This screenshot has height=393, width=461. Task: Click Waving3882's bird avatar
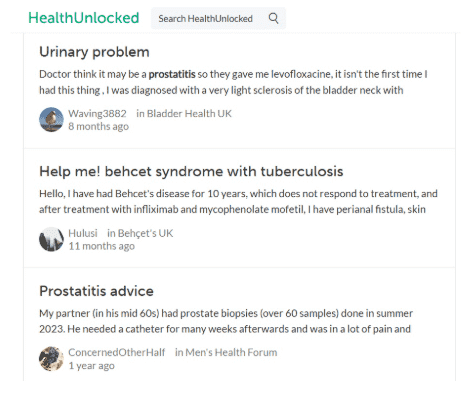click(51, 119)
